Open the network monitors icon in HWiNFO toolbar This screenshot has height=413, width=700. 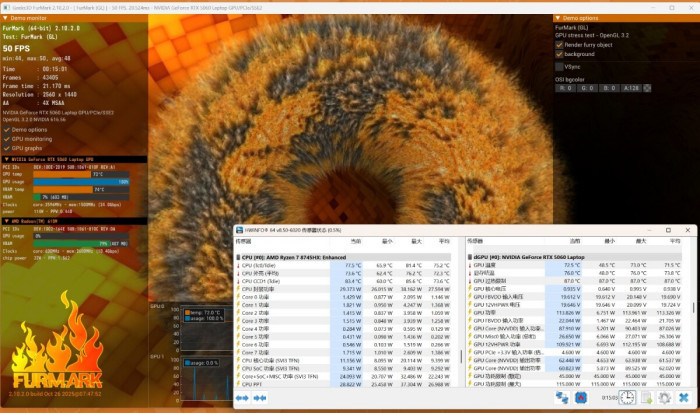pyautogui.click(x=562, y=397)
